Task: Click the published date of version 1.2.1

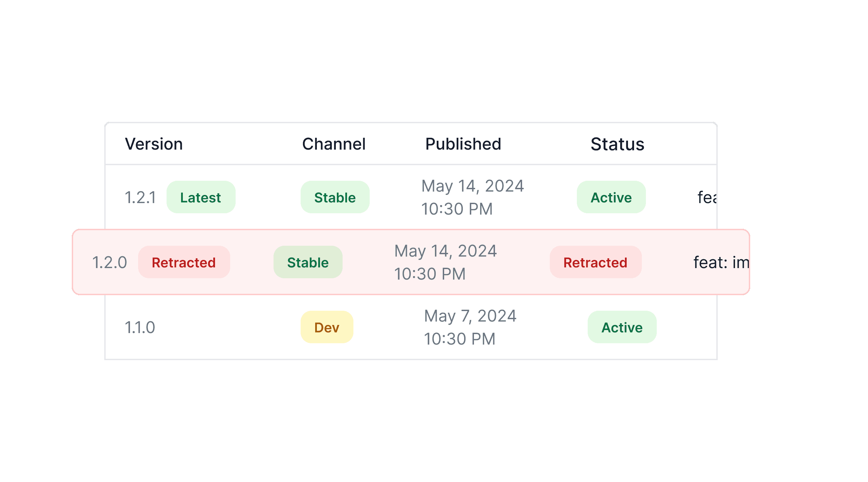Action: pyautogui.click(x=472, y=197)
